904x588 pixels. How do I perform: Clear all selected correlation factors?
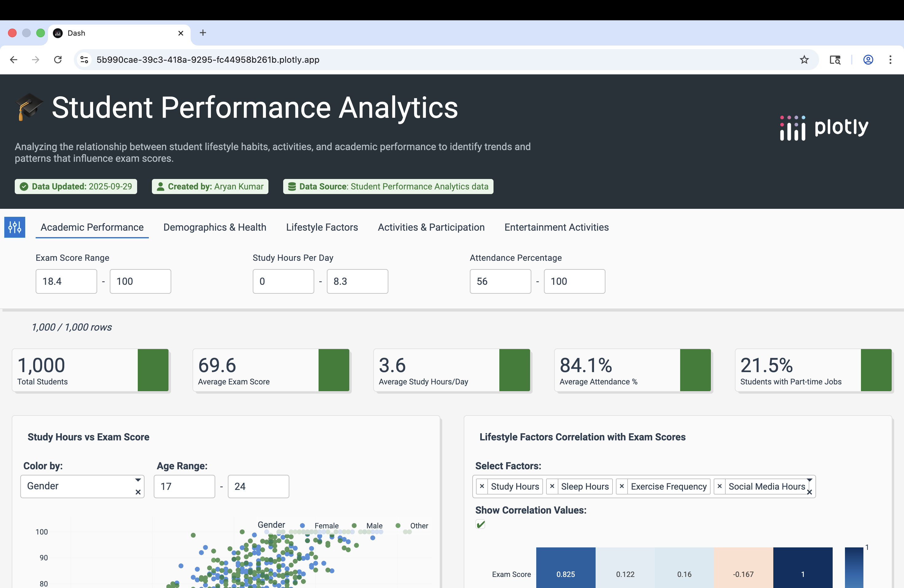(809, 492)
